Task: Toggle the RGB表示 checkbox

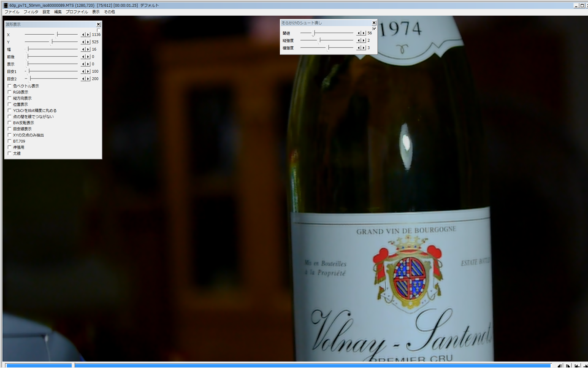Action: coord(10,92)
